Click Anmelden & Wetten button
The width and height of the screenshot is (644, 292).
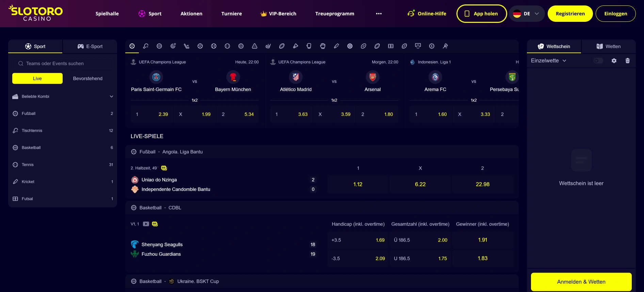click(581, 282)
